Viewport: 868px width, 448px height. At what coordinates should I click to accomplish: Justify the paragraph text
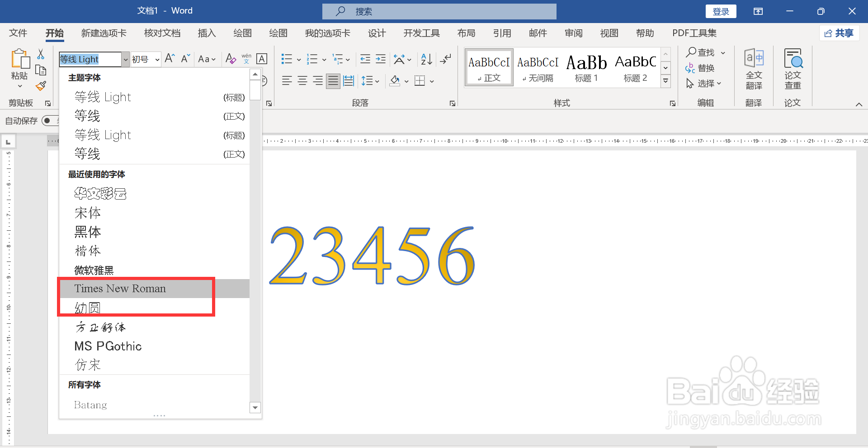click(333, 81)
